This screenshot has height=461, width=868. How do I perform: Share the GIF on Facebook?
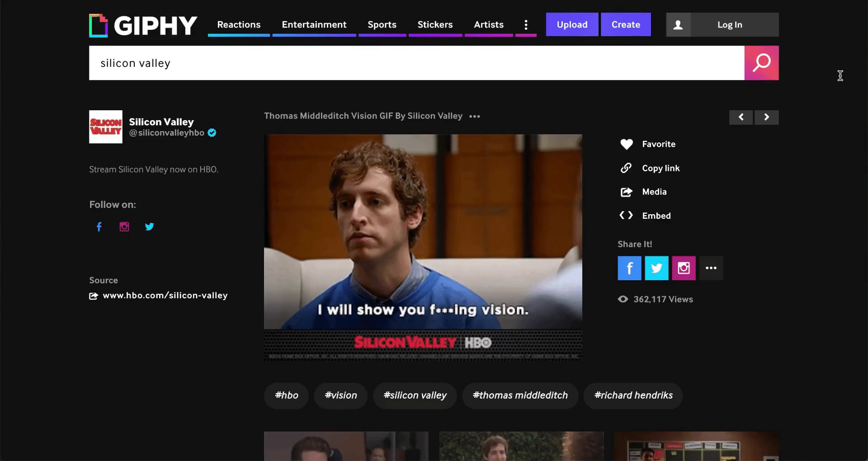(630, 268)
